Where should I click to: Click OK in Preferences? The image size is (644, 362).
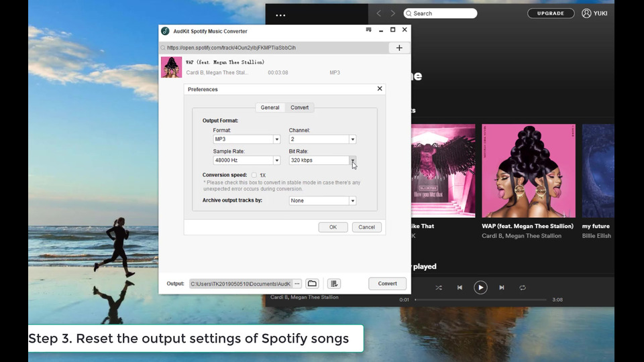[x=333, y=227]
